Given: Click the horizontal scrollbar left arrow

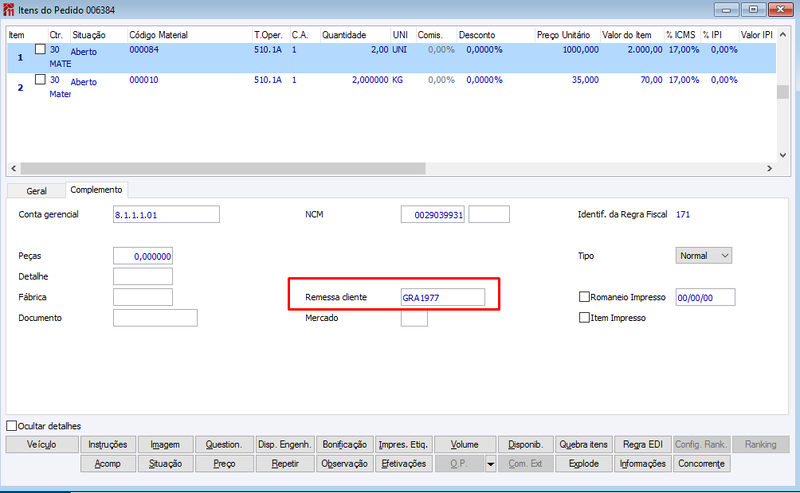Looking at the screenshot, I should (14, 168).
